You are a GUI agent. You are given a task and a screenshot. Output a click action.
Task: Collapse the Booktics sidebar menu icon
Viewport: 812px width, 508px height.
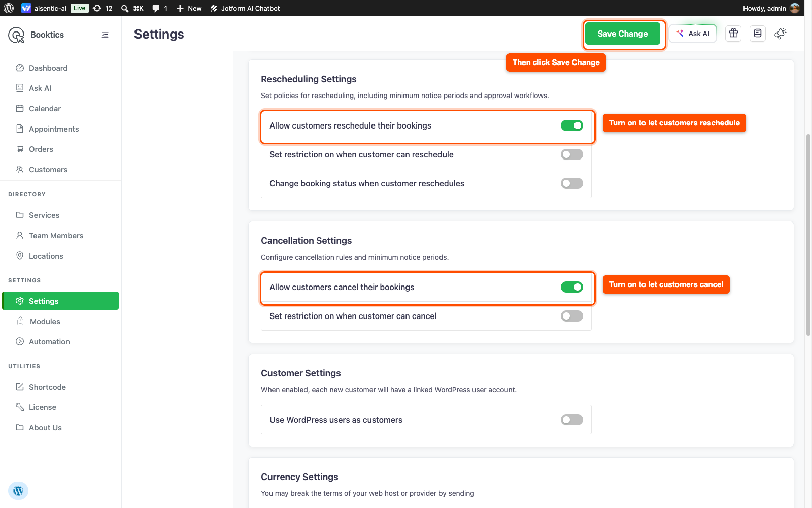105,35
